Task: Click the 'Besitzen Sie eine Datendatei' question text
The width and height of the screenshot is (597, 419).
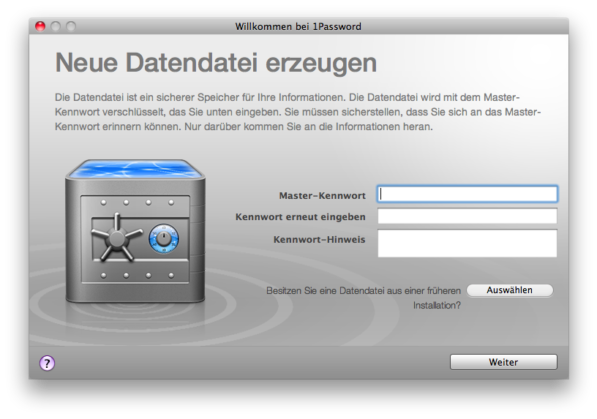Action: tap(363, 298)
